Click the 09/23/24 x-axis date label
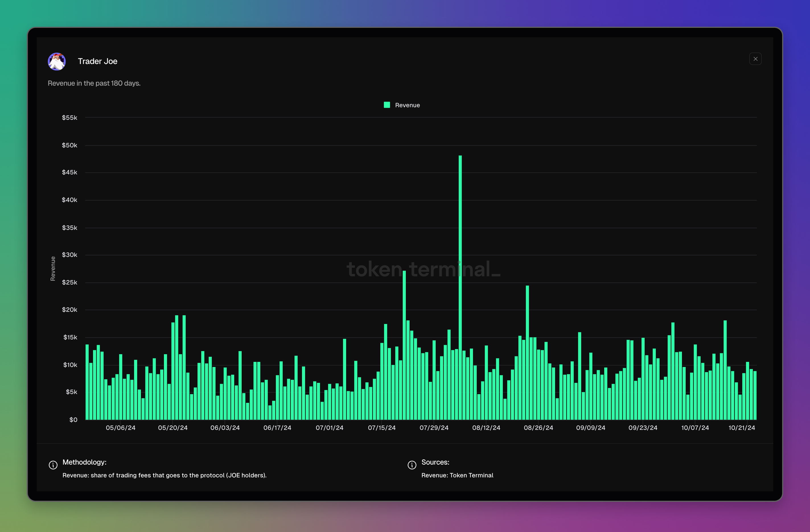 [643, 428]
